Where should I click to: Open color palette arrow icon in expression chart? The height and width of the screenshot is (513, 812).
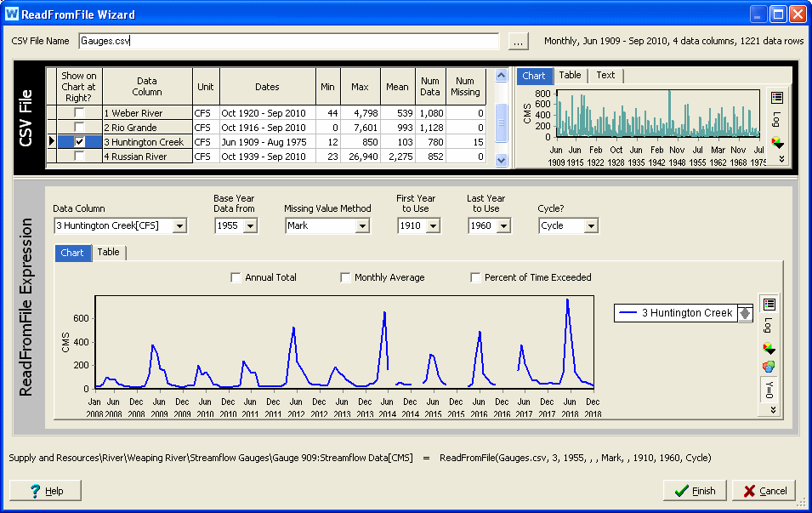click(769, 348)
